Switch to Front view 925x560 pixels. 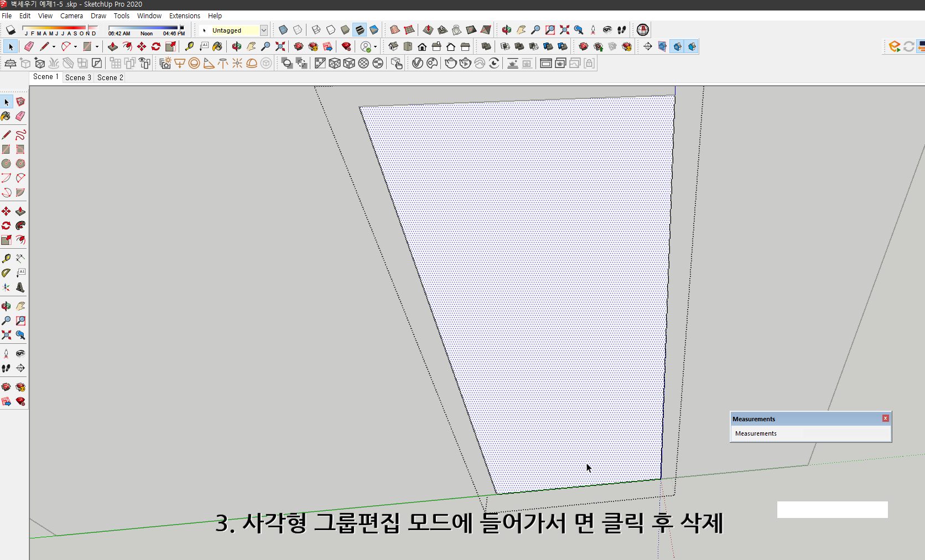click(x=422, y=46)
